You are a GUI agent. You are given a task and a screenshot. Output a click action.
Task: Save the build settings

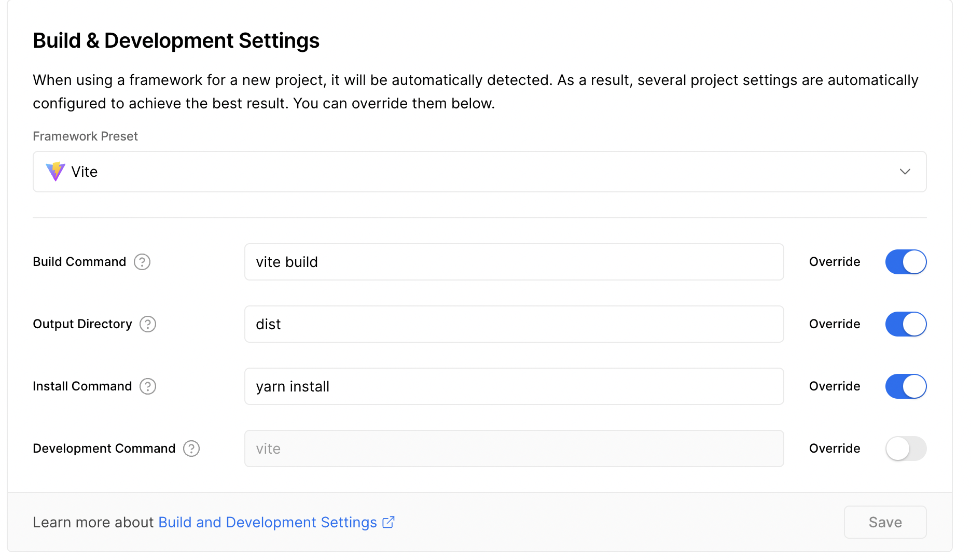(x=885, y=522)
